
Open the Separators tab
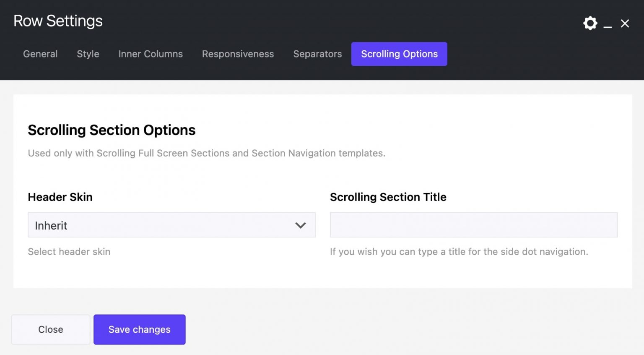[317, 54]
